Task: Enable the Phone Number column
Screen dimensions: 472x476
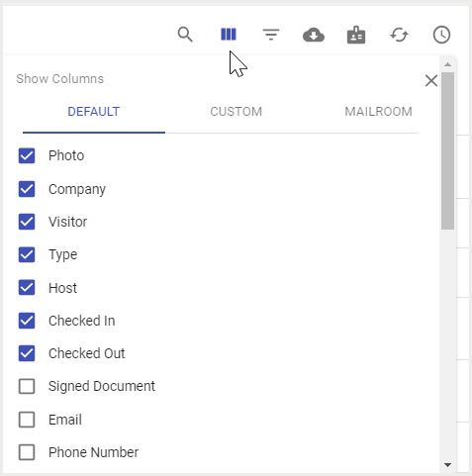Action: point(27,452)
